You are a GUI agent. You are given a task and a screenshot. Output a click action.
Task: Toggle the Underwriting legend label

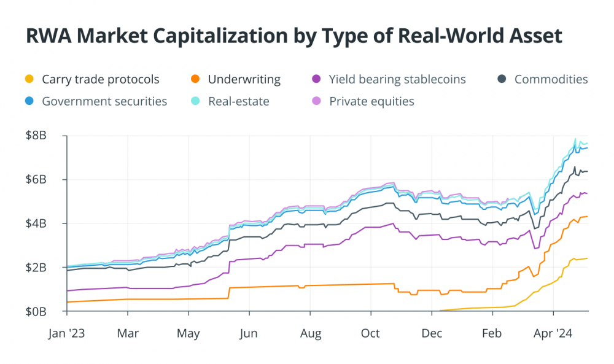pos(244,79)
